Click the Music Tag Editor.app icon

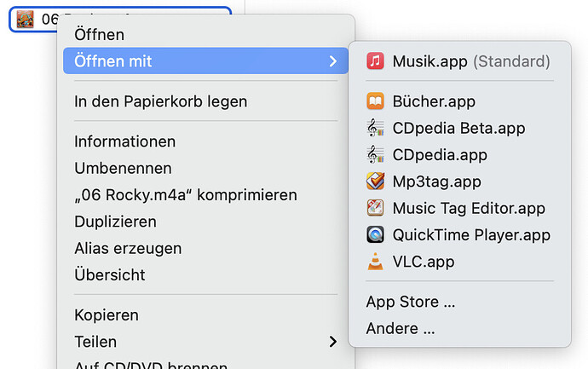pos(375,208)
